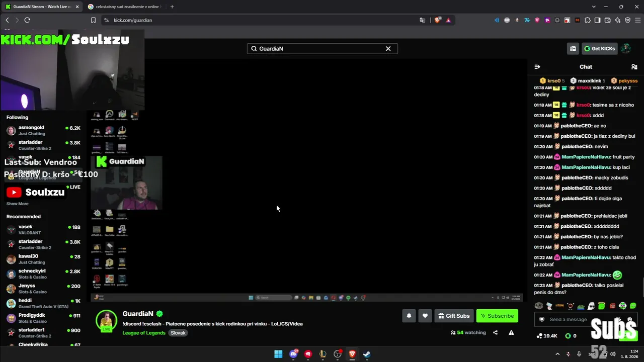Open Brave Shields lion icon

438,20
